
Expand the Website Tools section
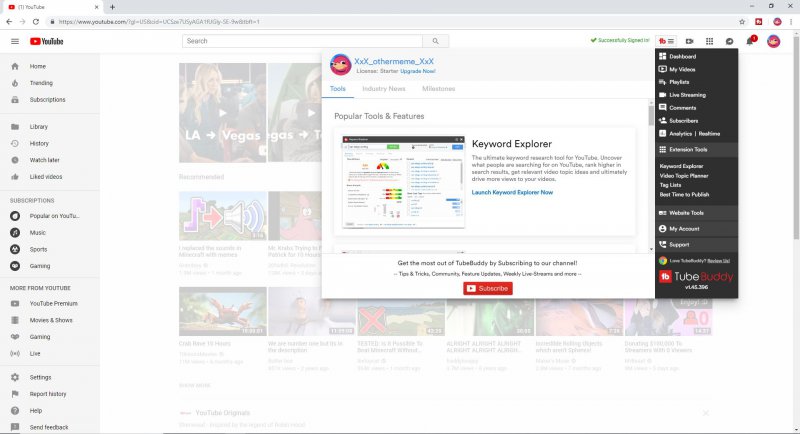[686, 213]
